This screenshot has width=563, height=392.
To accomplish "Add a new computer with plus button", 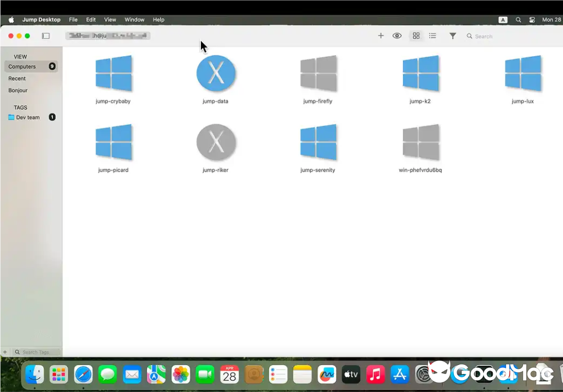I will (x=381, y=35).
